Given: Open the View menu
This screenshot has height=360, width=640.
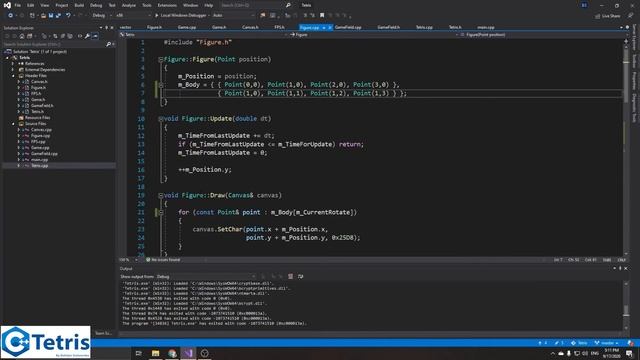Looking at the screenshot, I should 44,5.
